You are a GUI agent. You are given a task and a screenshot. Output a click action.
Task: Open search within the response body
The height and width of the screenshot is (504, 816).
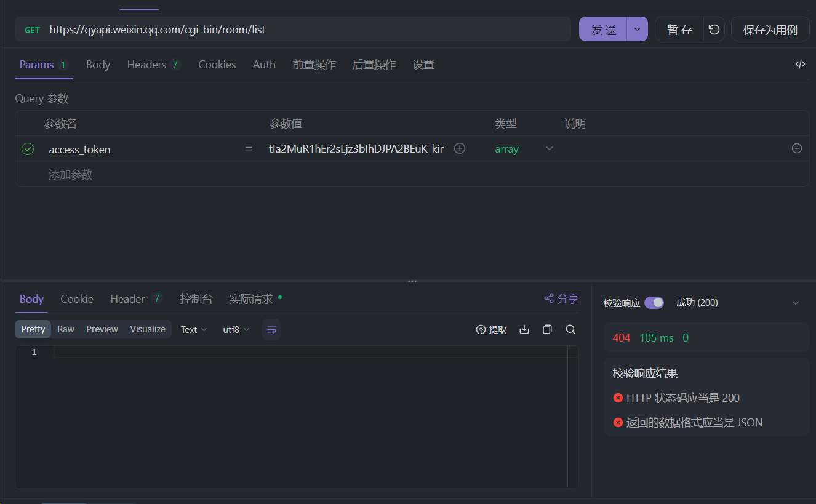(570, 329)
